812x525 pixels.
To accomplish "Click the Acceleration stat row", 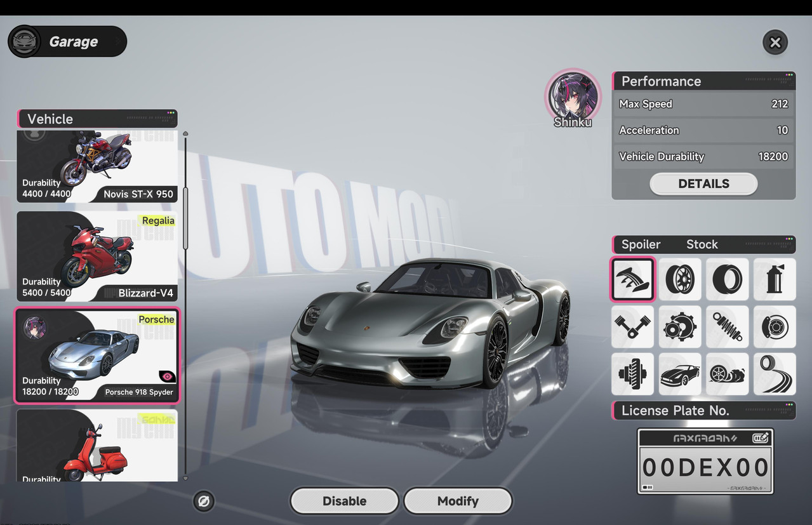I will click(703, 130).
